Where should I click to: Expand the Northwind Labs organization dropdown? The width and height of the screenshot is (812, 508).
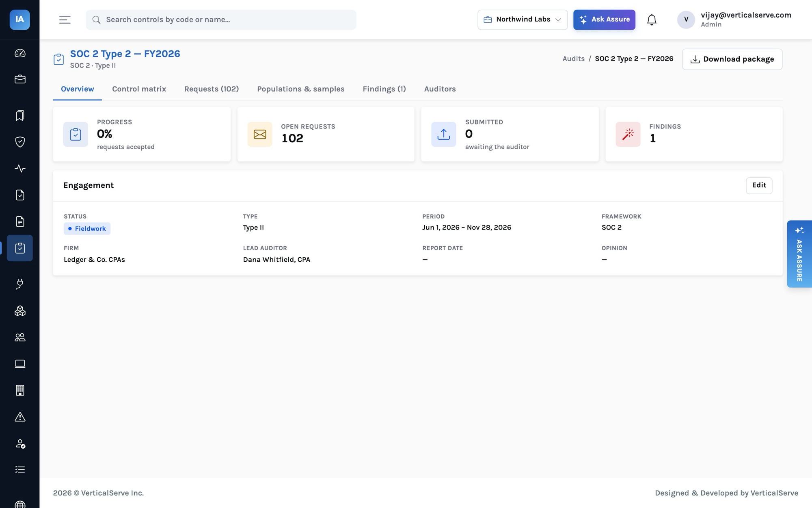(523, 20)
